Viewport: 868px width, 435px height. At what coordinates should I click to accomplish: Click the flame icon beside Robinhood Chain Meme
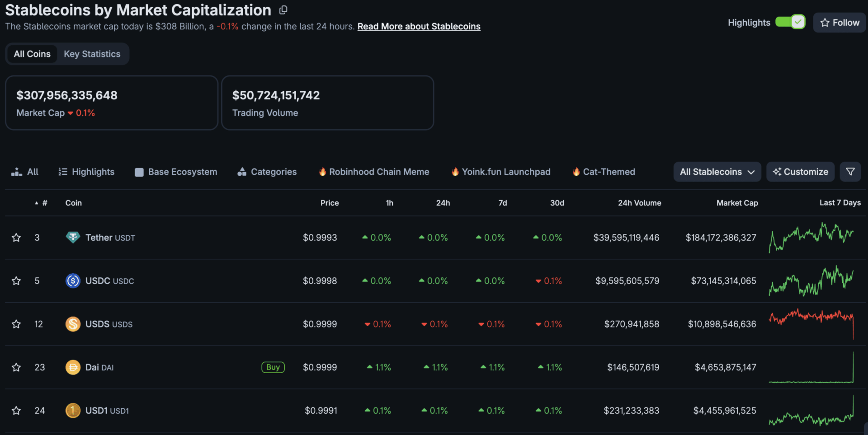coord(322,172)
